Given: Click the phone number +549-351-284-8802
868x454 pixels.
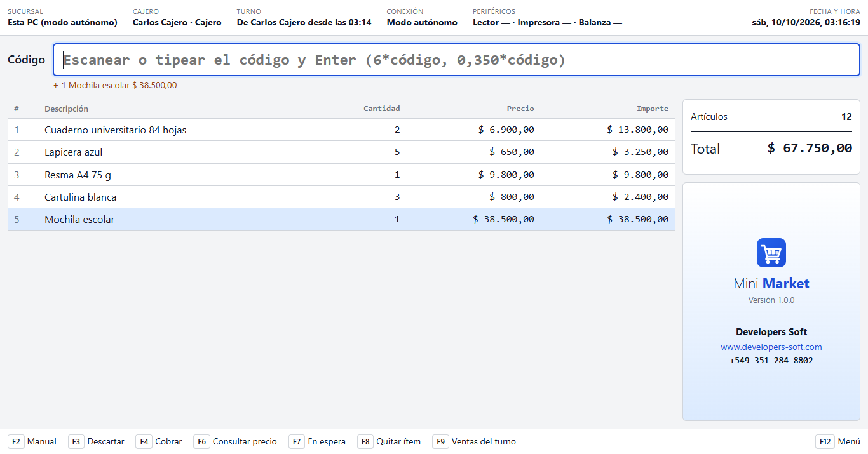Looking at the screenshot, I should click(771, 360).
